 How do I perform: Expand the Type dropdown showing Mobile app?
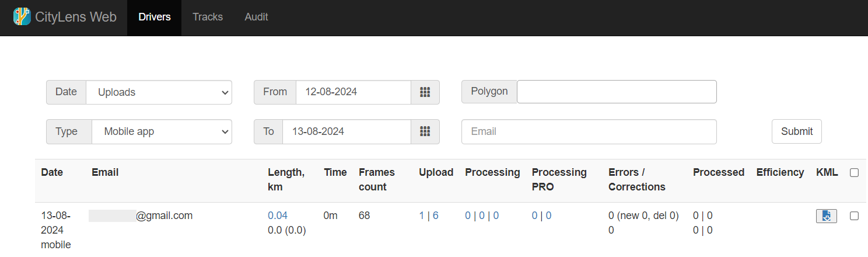coord(162,131)
